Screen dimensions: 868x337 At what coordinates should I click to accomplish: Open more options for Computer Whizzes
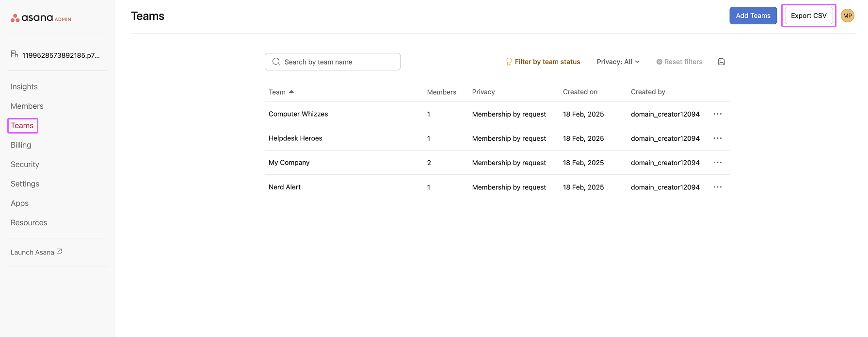[x=717, y=114]
